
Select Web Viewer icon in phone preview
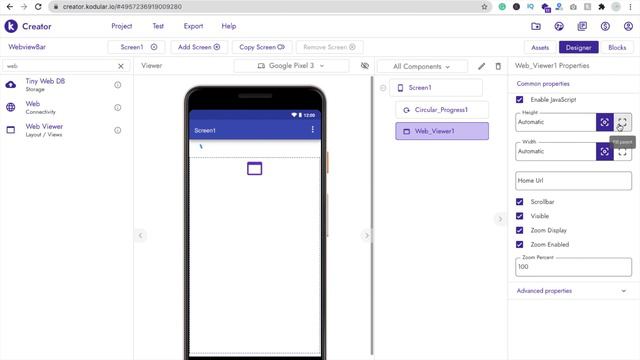tap(254, 169)
